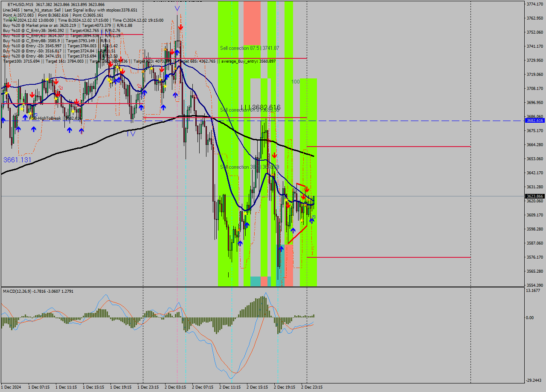
Task: Click the blue outlined arrow at latest candle
Action: 313,218
